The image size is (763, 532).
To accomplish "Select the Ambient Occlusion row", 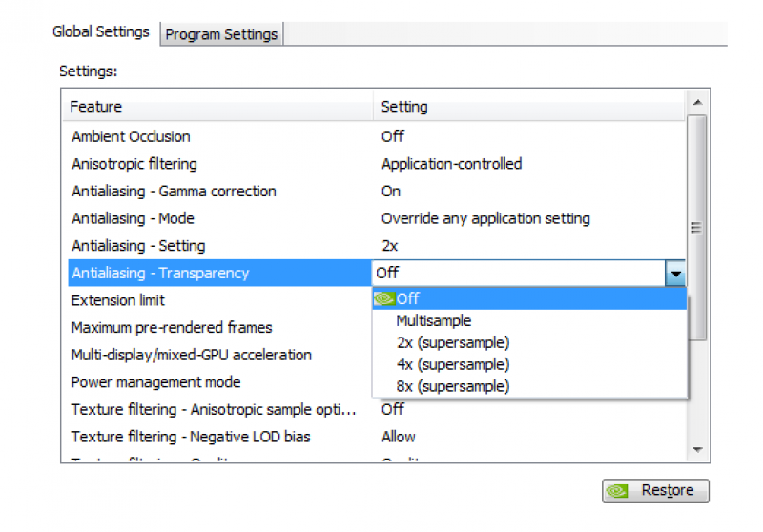I will [131, 136].
